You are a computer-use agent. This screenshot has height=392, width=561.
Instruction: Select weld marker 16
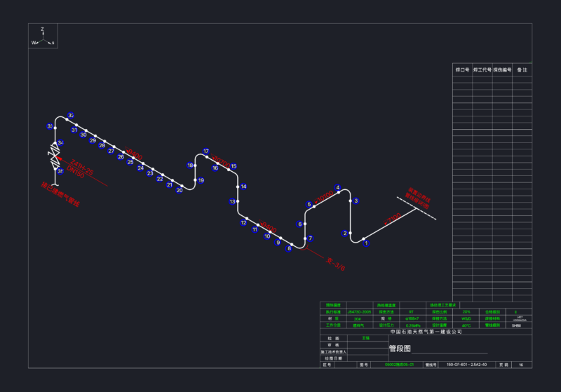[215, 168]
